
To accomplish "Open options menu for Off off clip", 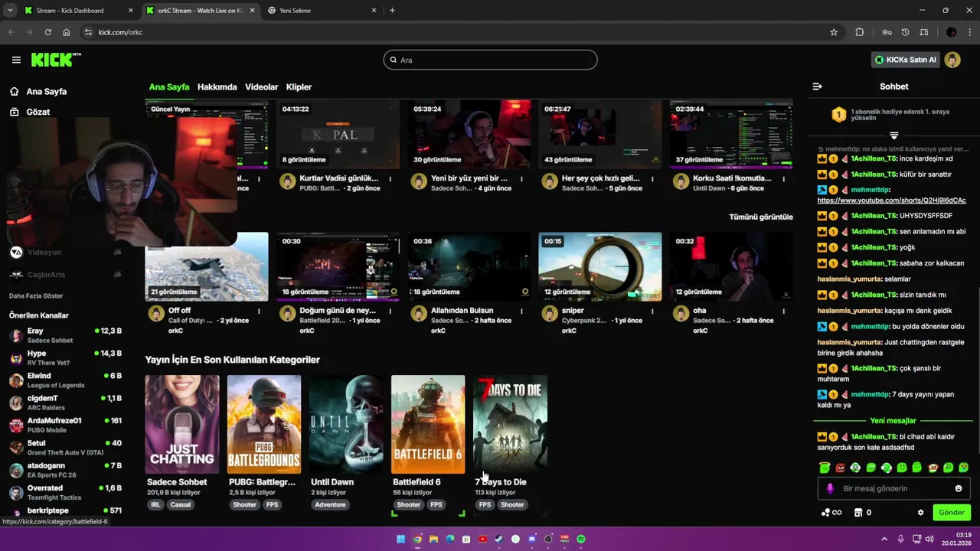I will tap(259, 311).
